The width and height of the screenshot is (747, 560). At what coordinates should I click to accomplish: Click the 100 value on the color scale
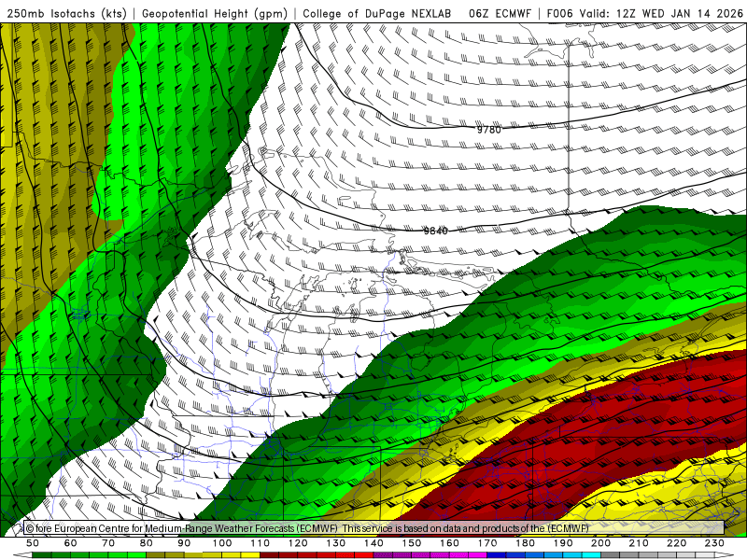click(222, 543)
